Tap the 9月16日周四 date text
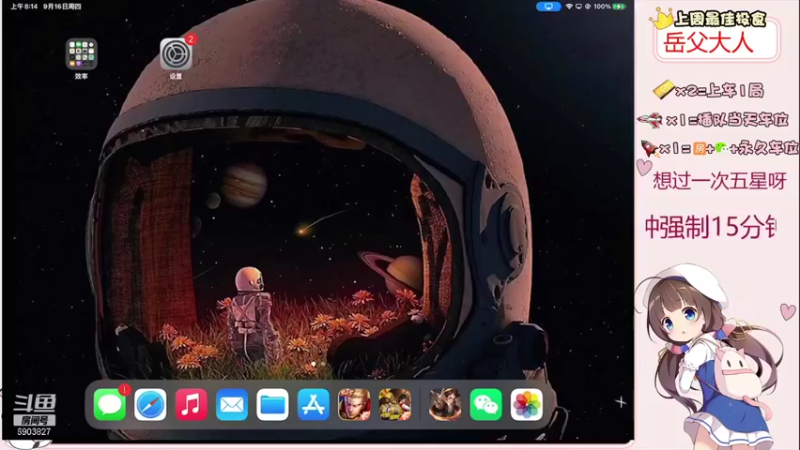Screen dimensions: 800x450 click(x=62, y=7)
